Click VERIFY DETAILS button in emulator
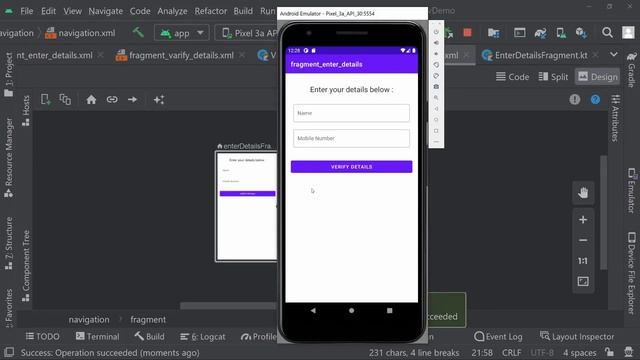Screen dimensions: 640x360 [x=351, y=167]
